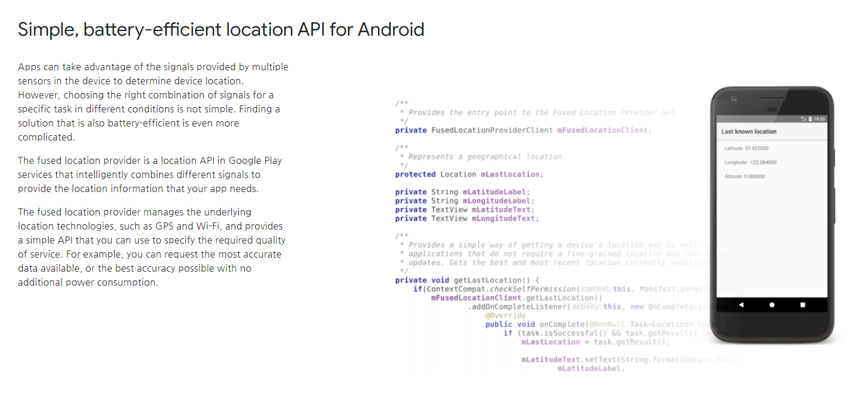Click the phone's battery status icon
Image resolution: width=868 pixels, height=394 pixels.
point(810,119)
